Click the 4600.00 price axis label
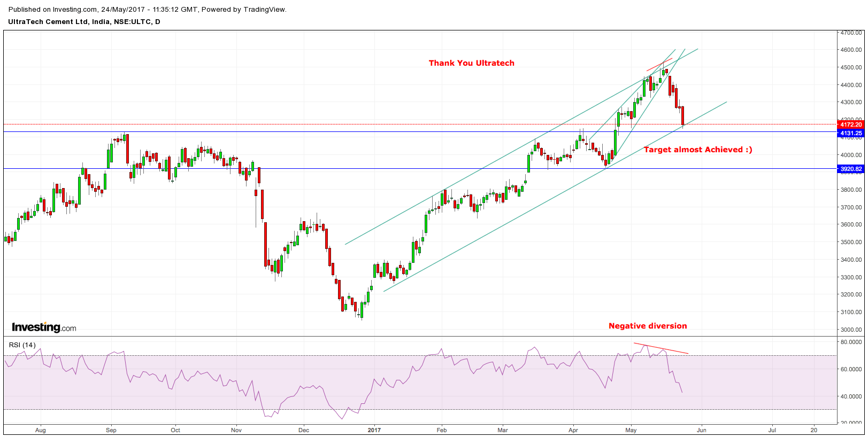 point(851,50)
